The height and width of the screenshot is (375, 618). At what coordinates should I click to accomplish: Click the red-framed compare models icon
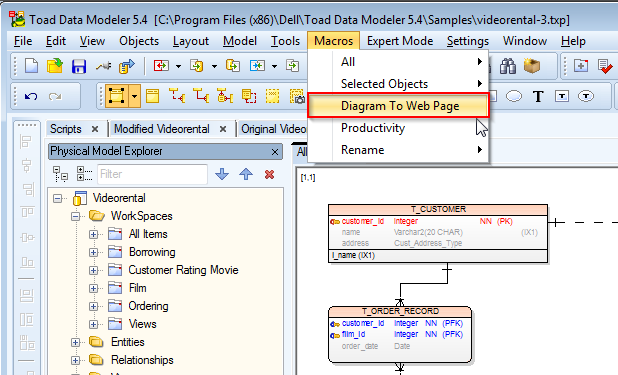point(161,65)
